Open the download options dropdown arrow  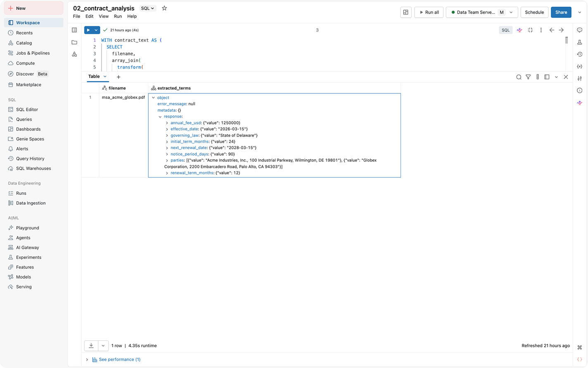coord(103,346)
